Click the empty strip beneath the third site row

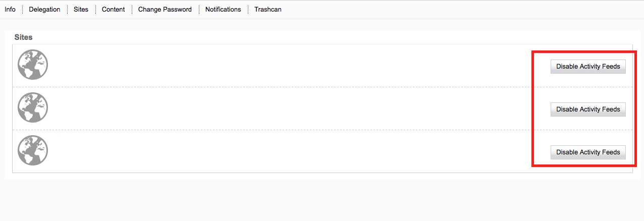click(x=322, y=170)
